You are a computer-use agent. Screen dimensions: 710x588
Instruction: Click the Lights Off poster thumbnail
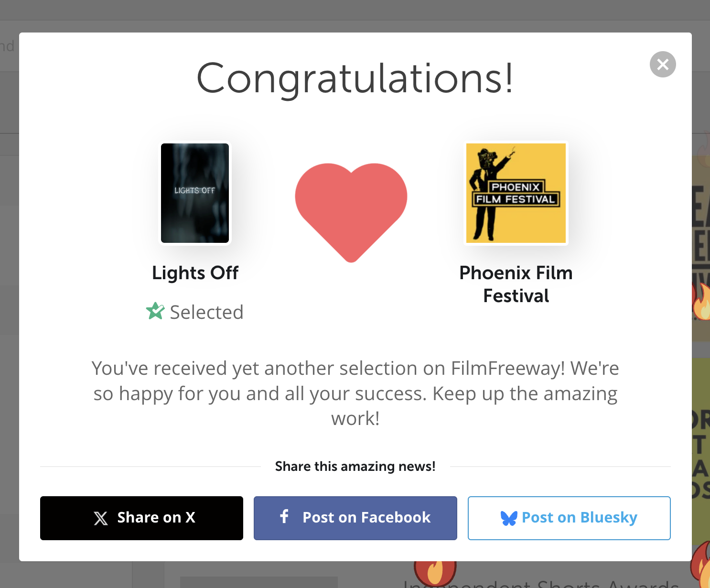(x=195, y=193)
